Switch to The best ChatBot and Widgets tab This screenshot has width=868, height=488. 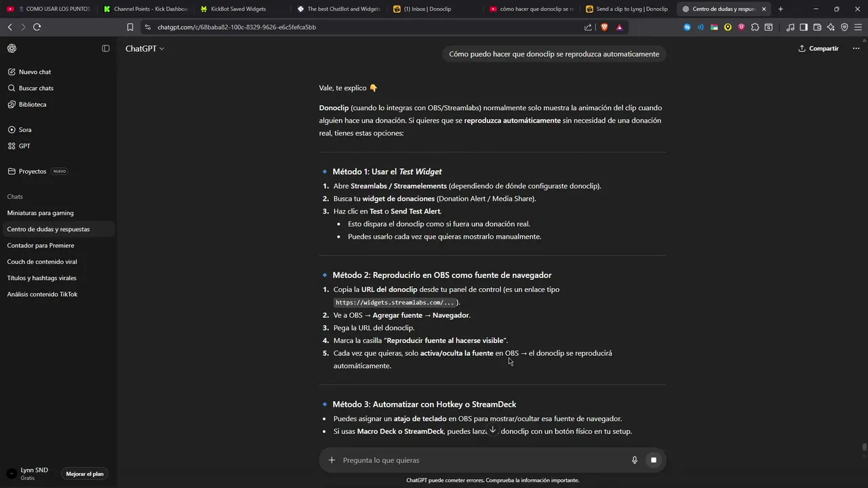339,9
